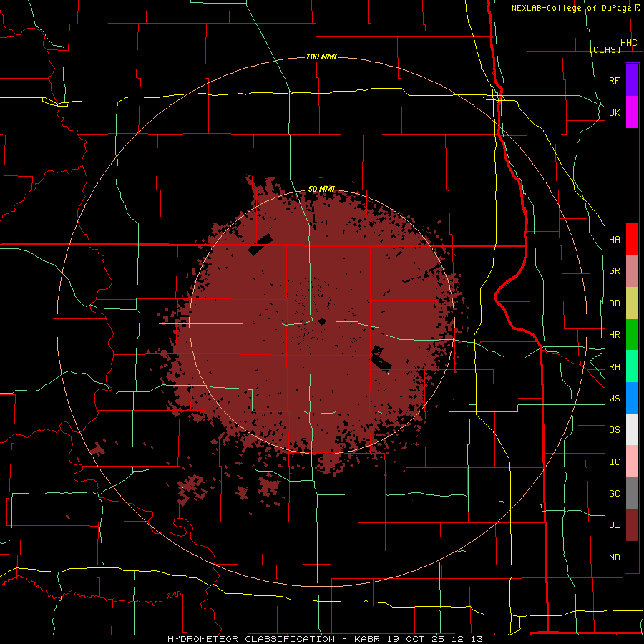Click the DS white legend swatch
The width and height of the screenshot is (644, 644).
(632, 429)
